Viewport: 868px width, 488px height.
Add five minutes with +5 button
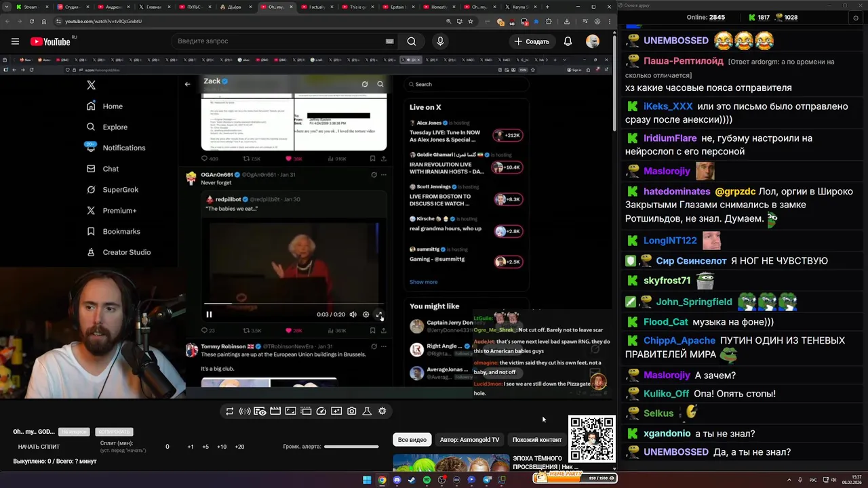tap(205, 447)
